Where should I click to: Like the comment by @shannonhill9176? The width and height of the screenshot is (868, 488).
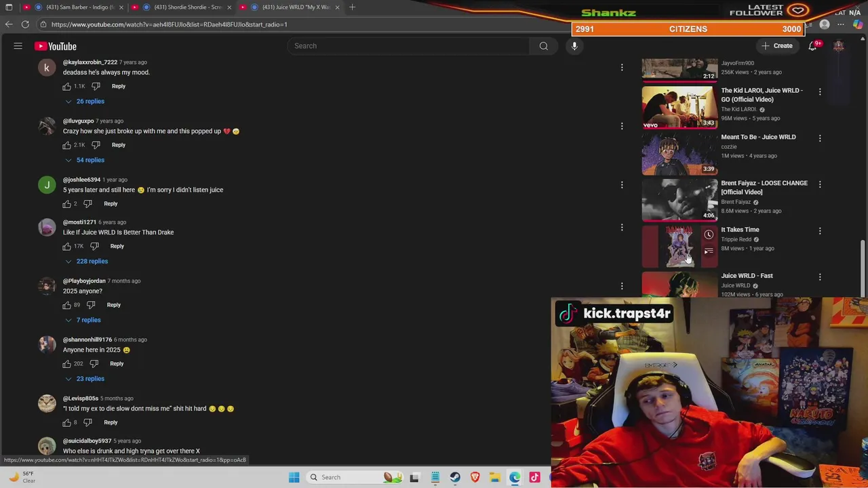point(67,364)
